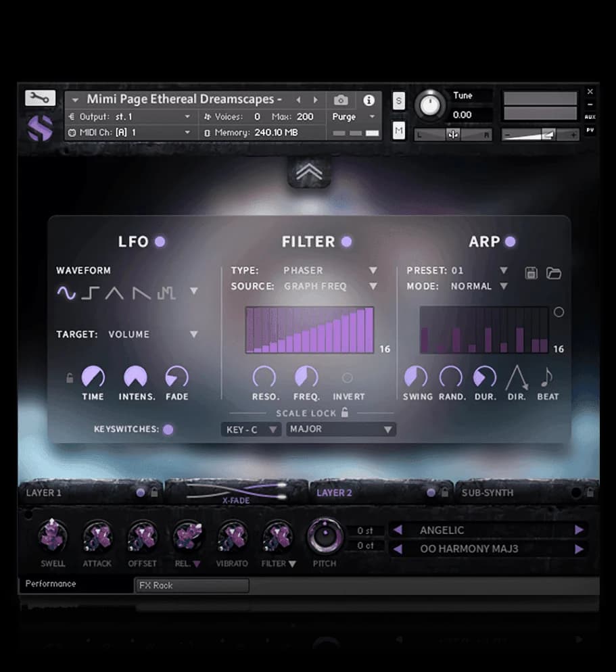Select the square LFO waveform
The height and width of the screenshot is (672, 616).
tap(90, 292)
